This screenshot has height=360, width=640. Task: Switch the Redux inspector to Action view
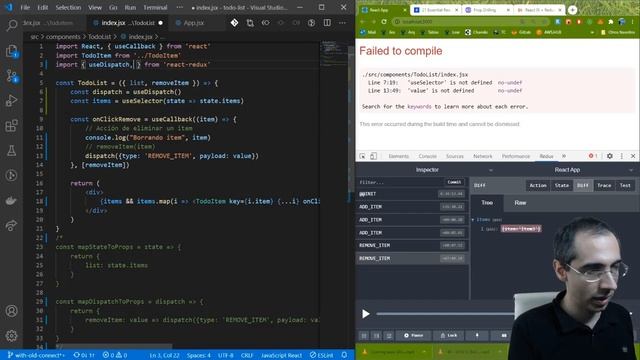point(538,185)
